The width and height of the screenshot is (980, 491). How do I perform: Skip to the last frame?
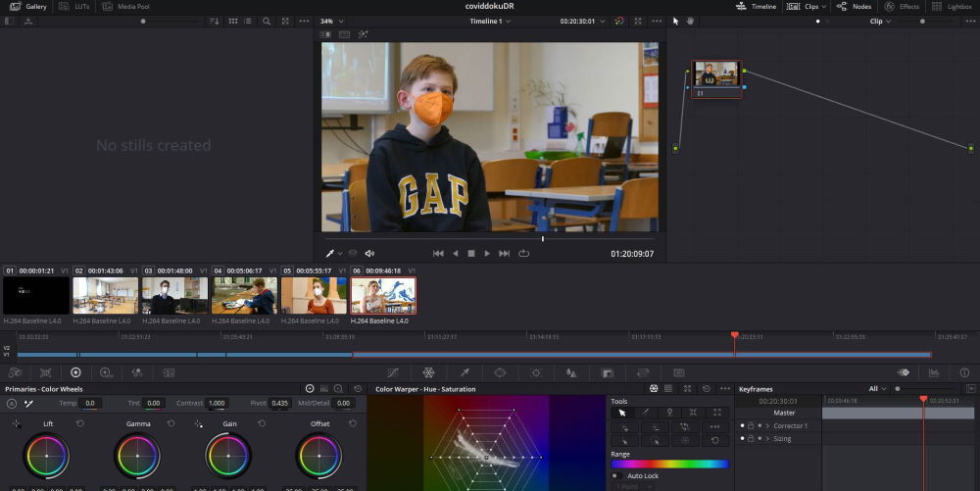[505, 254]
